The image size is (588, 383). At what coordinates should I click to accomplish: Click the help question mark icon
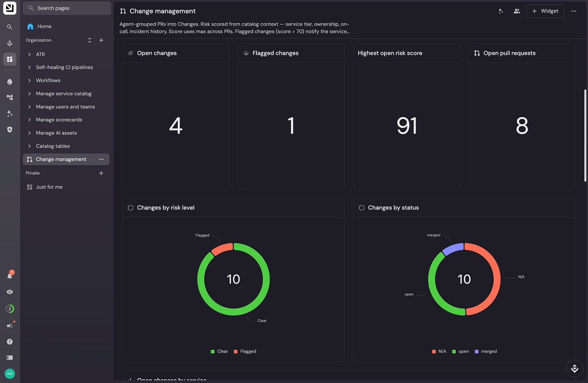[x=10, y=341]
